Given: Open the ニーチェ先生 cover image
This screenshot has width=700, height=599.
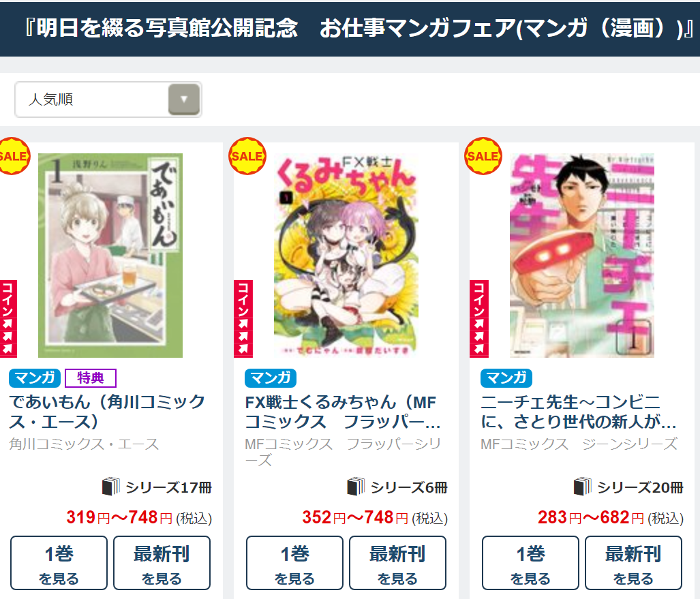Looking at the screenshot, I should tap(581, 256).
